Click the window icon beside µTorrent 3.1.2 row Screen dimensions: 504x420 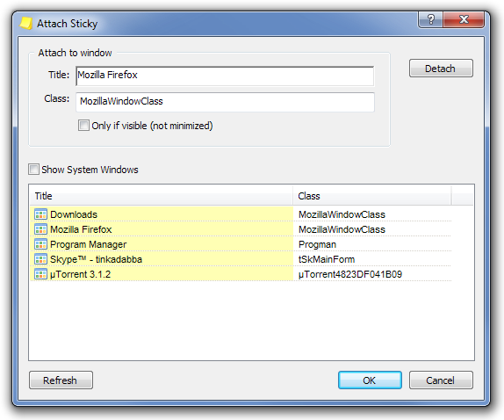40,274
